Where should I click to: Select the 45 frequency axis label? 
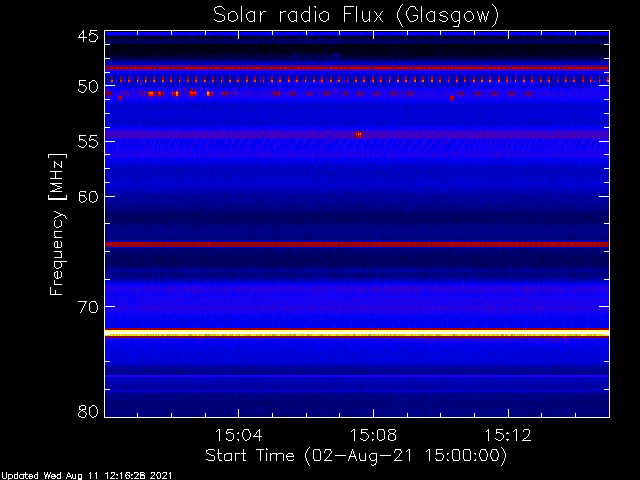88,36
